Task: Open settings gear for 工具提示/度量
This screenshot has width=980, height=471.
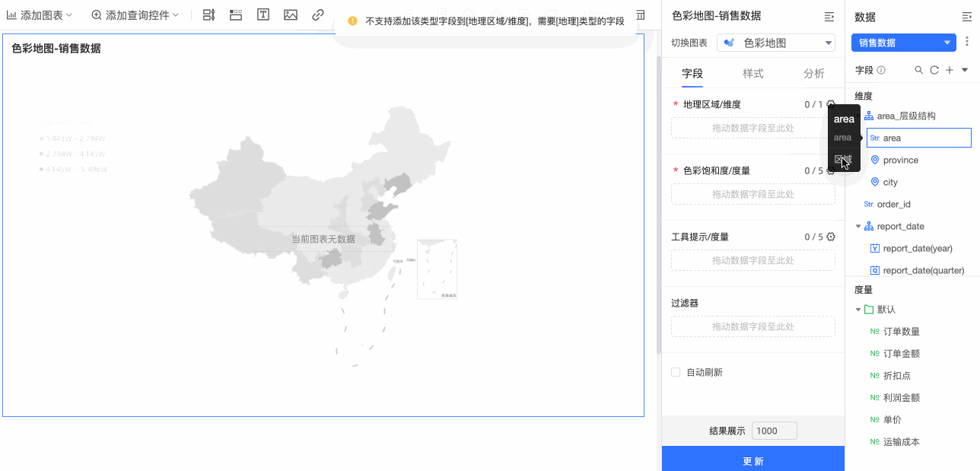Action: pyautogui.click(x=831, y=237)
